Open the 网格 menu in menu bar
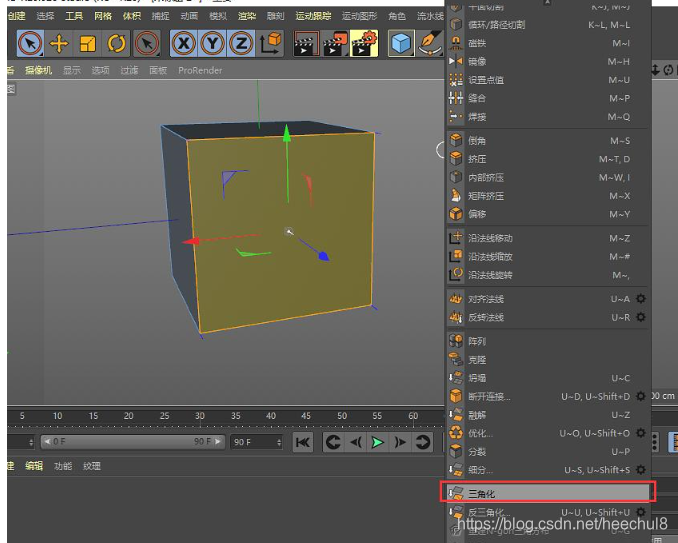678x543 pixels. [103, 16]
